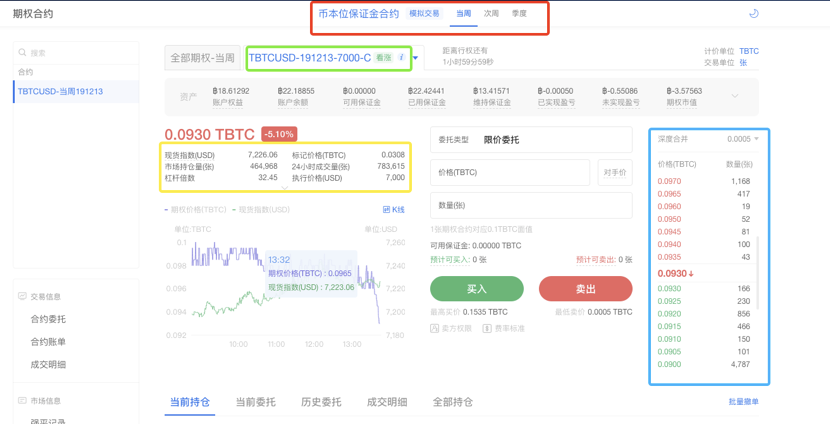Select 全部期权-当周 tab
Image resolution: width=830 pixels, height=424 pixels.
[x=203, y=58]
